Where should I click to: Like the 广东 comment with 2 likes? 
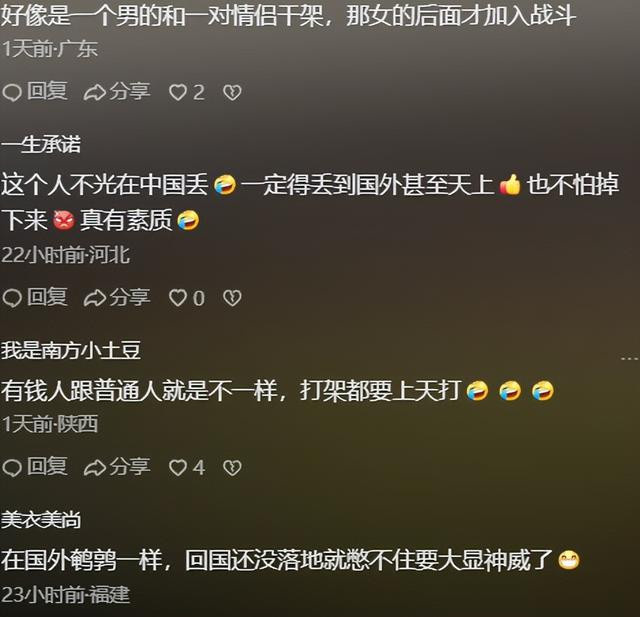click(x=187, y=92)
